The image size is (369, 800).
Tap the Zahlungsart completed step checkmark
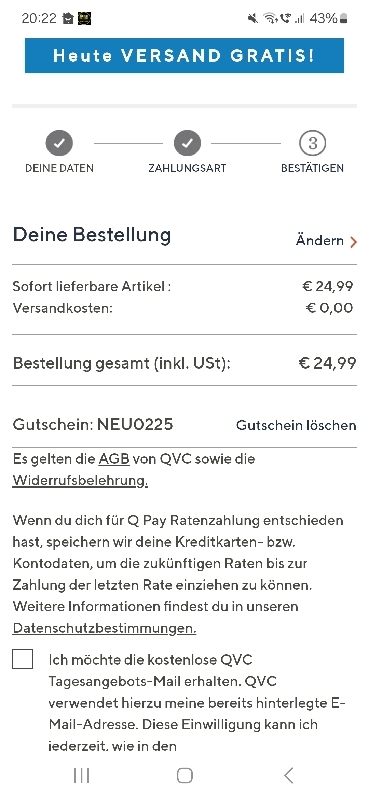187,143
